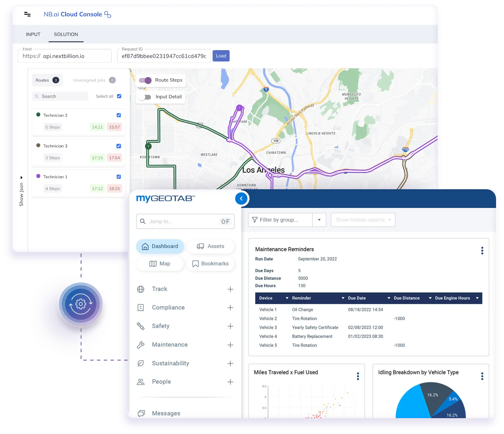Click the Safety icon in sidebar
Viewport: 504px width, 434px height.
(141, 326)
